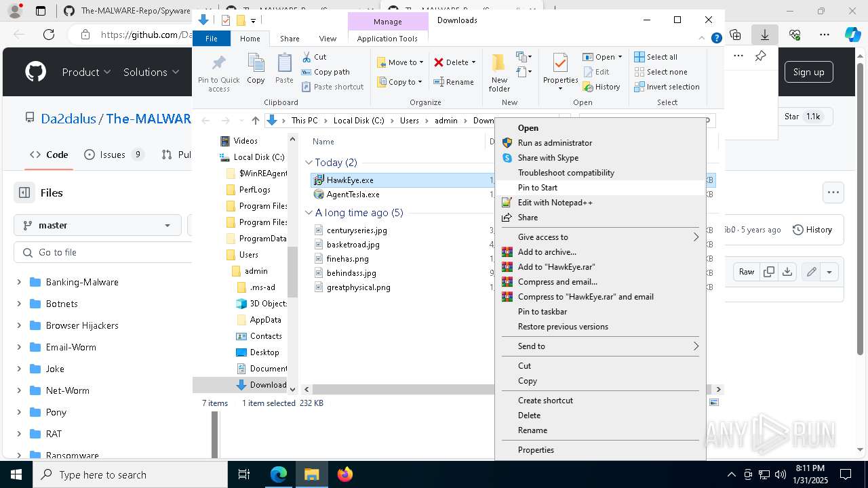Click Edge Copilot icon
Viewport: 868px width, 488px height.
point(852,35)
